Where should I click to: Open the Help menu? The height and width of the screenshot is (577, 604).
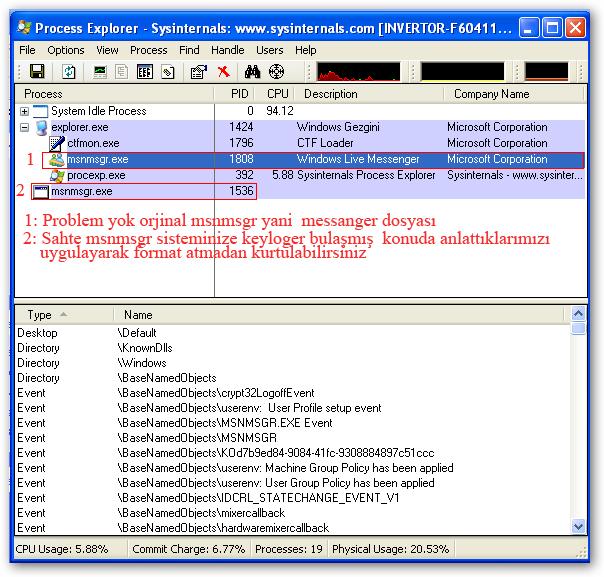tap(306, 50)
